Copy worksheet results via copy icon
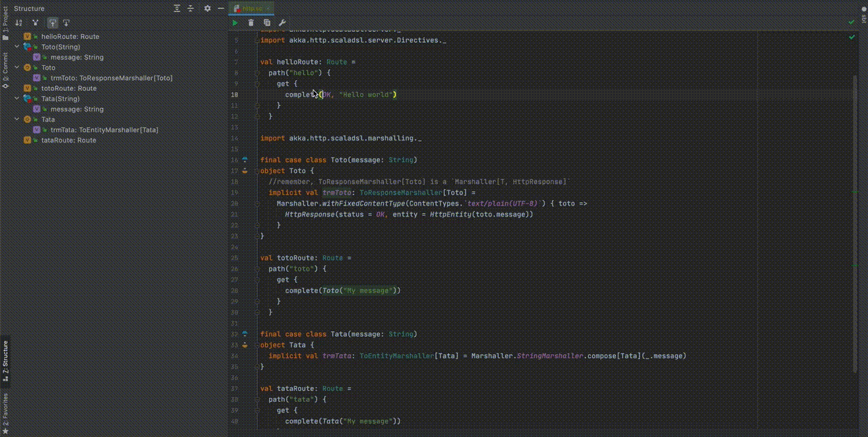 [x=267, y=22]
